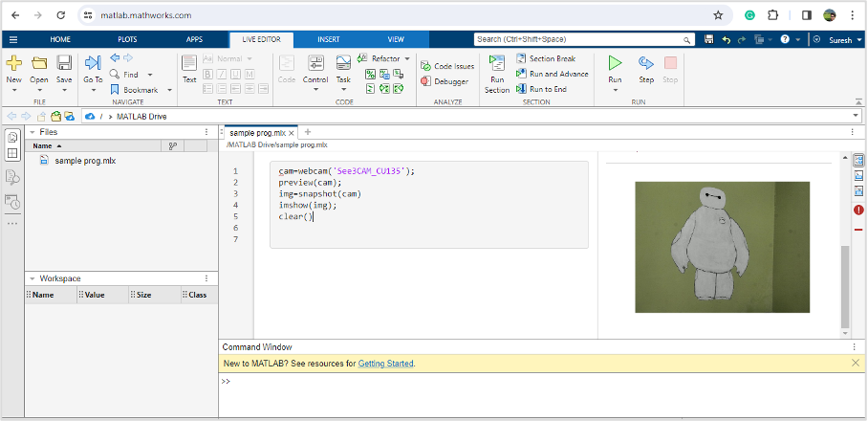
Task: Click the Open folder icon in FILE group
Action: tap(39, 62)
